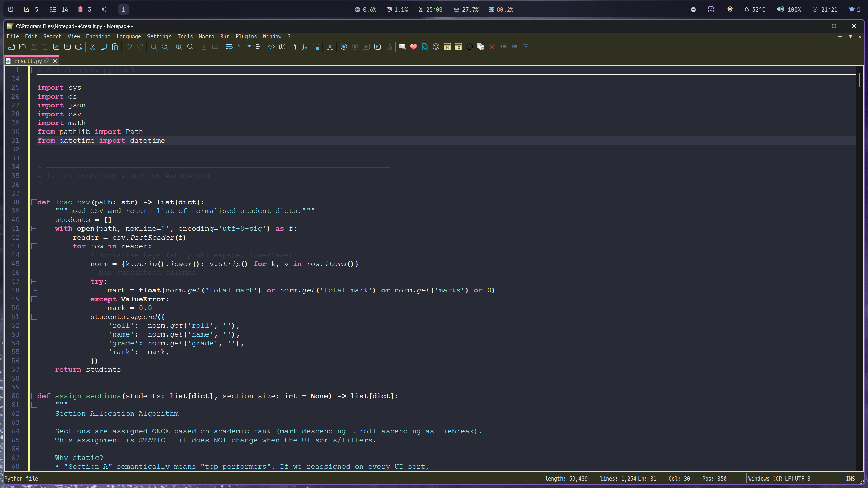Click Windows (CR LF) in status bar
868x488 pixels.
(770, 479)
